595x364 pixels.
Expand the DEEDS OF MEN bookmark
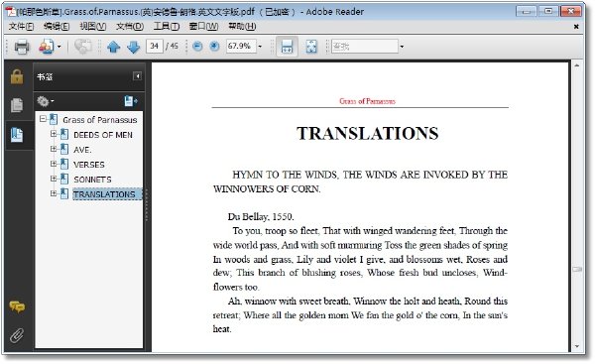pyautogui.click(x=54, y=134)
